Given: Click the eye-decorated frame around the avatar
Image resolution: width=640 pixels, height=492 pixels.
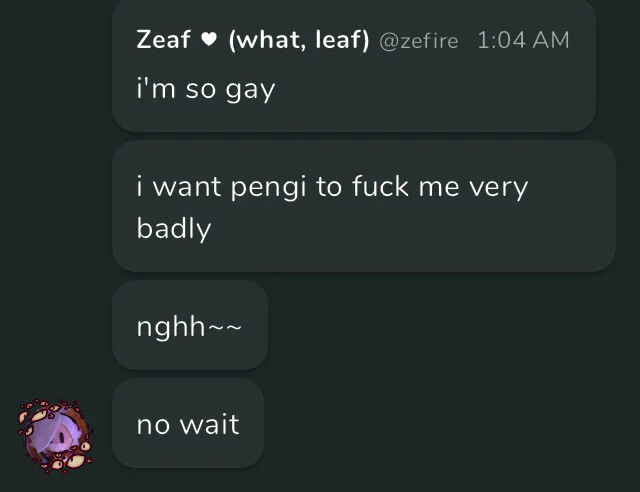Looking at the screenshot, I should (x=56, y=436).
